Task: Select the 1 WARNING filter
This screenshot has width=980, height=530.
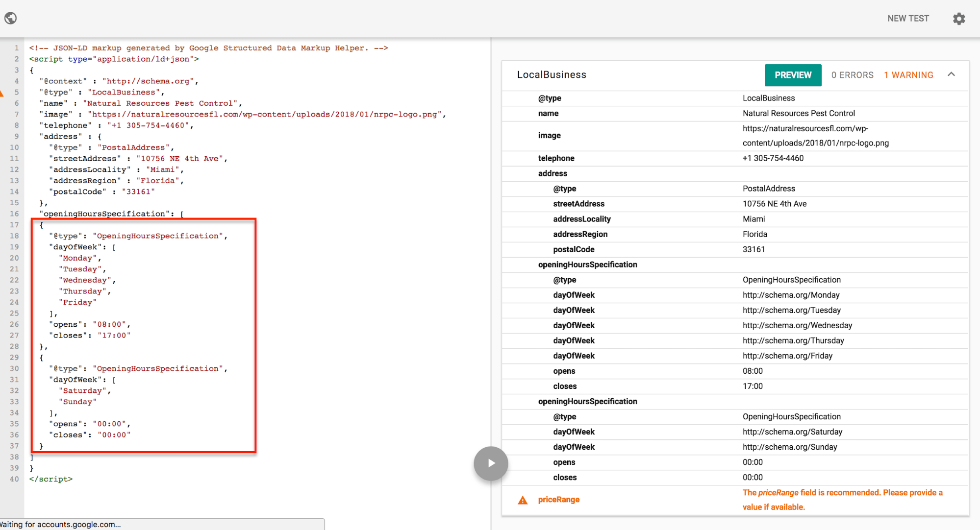Action: click(x=908, y=75)
